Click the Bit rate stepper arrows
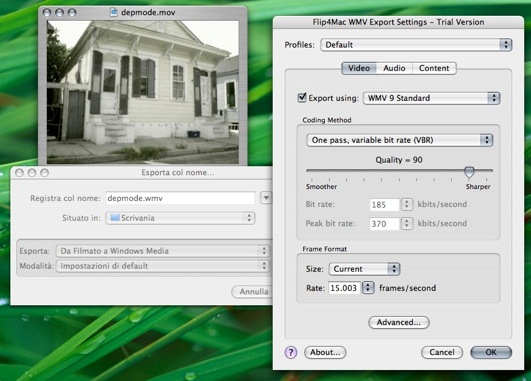 (x=407, y=205)
